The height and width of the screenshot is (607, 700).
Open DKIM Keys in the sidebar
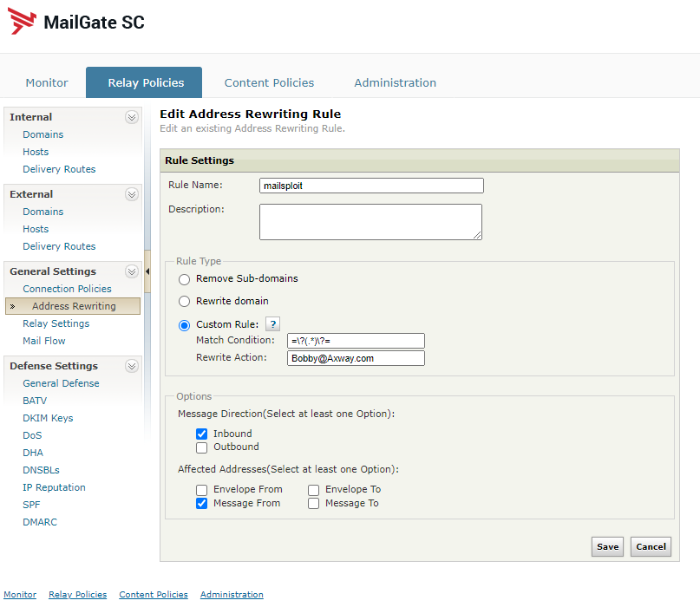pos(48,418)
